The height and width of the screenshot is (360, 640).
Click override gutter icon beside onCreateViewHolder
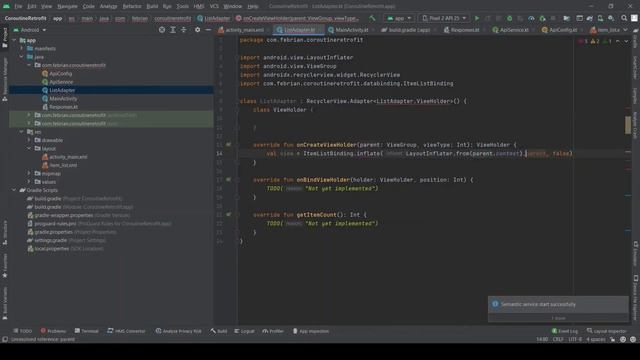[228, 144]
